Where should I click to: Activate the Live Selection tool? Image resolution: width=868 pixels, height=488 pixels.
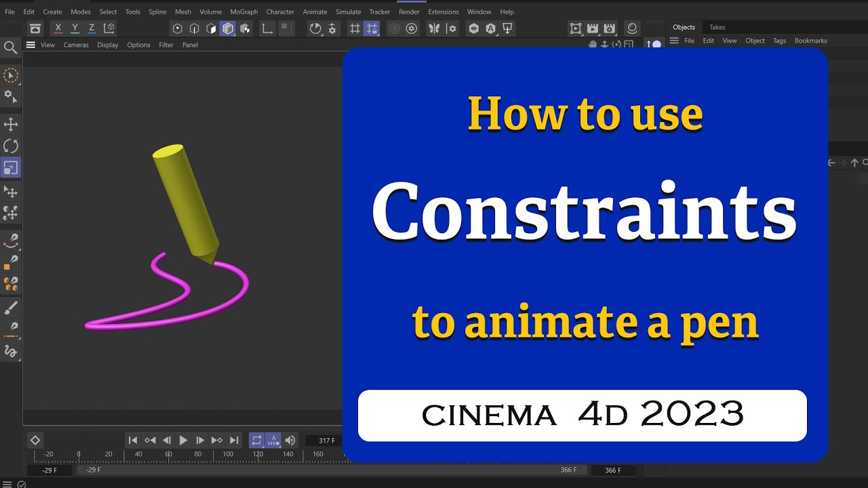tap(10, 75)
